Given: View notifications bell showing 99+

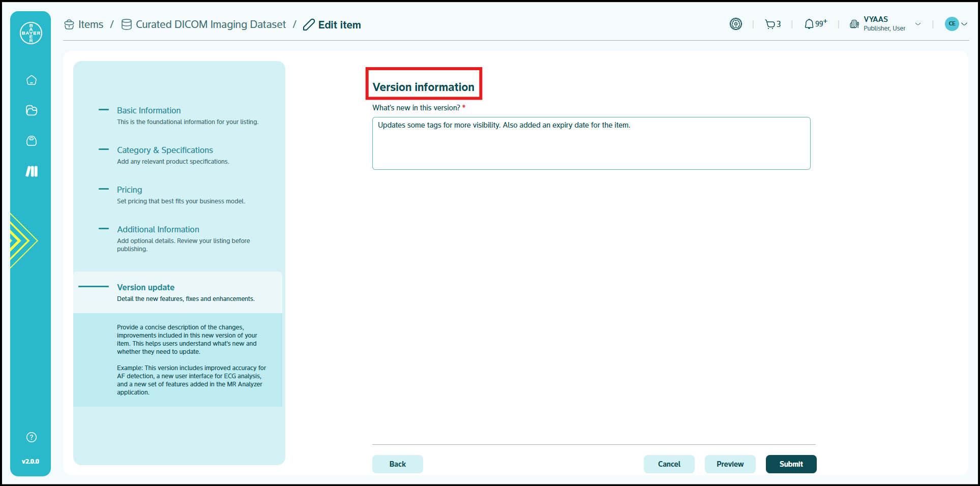Looking at the screenshot, I should pyautogui.click(x=815, y=24).
